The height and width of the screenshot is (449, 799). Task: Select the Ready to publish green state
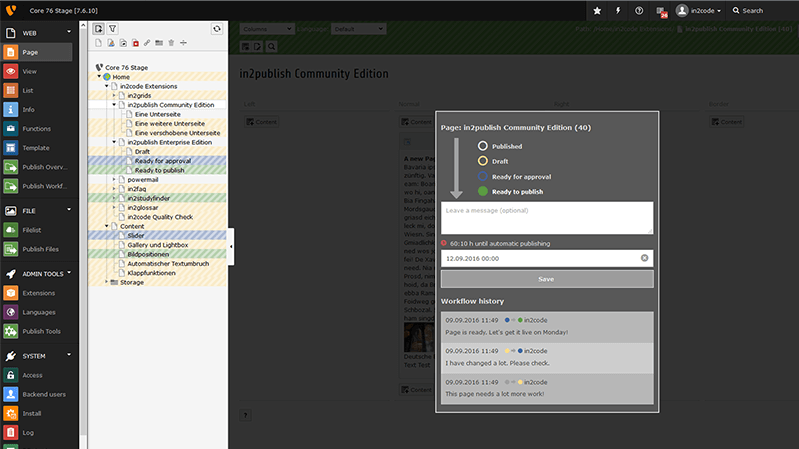[482, 191]
